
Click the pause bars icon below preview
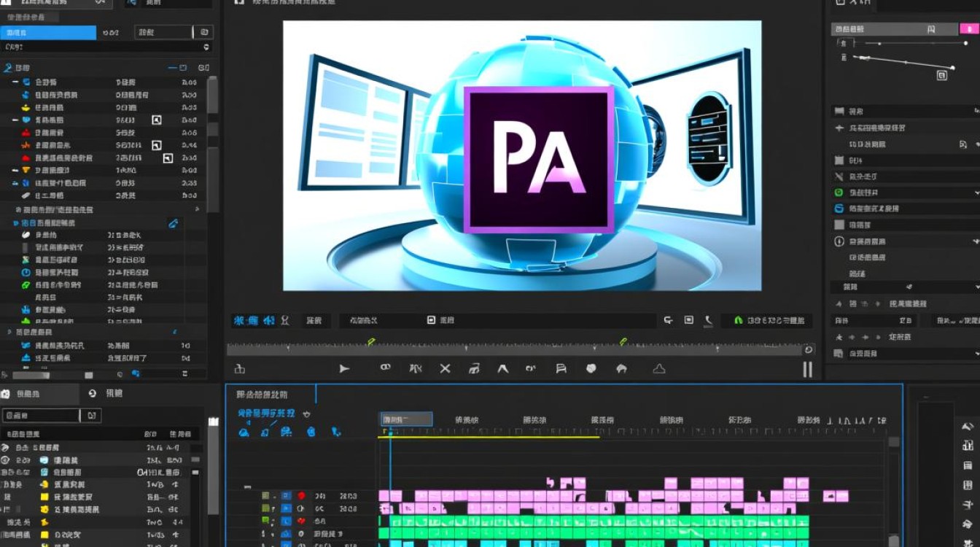pyautogui.click(x=807, y=369)
